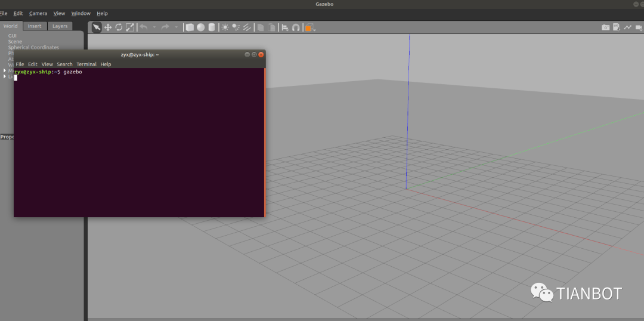The image size is (644, 321).
Task: Select the scale mode tool
Action: (x=130, y=27)
